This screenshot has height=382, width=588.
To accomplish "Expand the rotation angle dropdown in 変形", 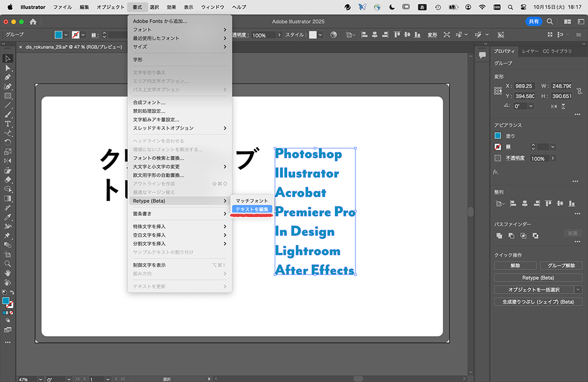I will click(531, 107).
